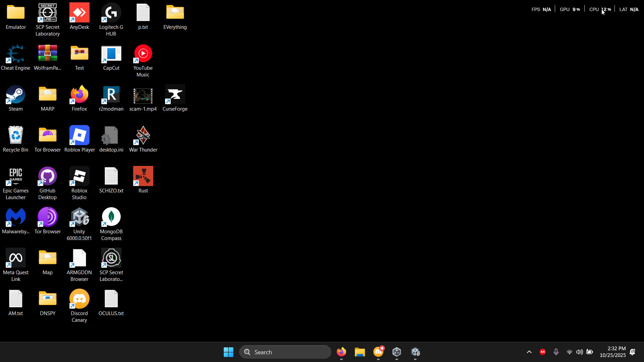Click the battery status icon
644x362 pixels.
(x=590, y=352)
